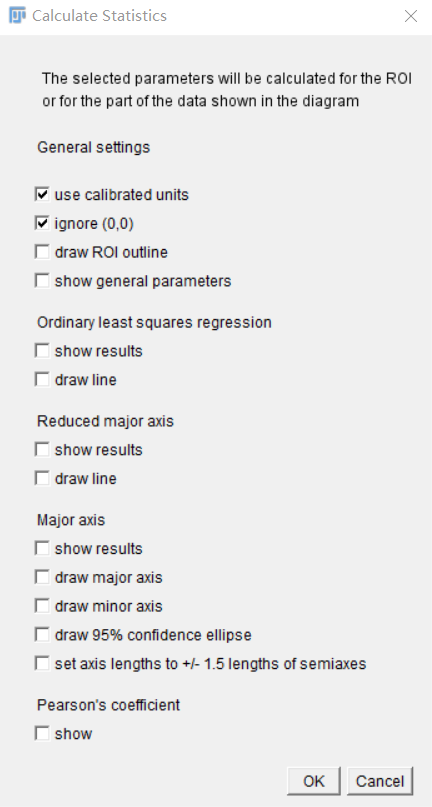Click the Calculate Statistics window title
The height and width of the screenshot is (807, 432).
(x=99, y=15)
